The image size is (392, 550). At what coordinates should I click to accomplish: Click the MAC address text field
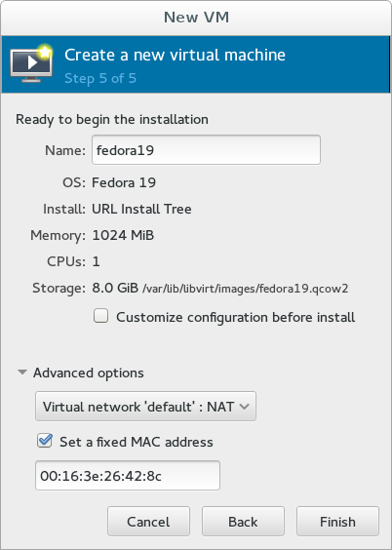pyautogui.click(x=128, y=476)
